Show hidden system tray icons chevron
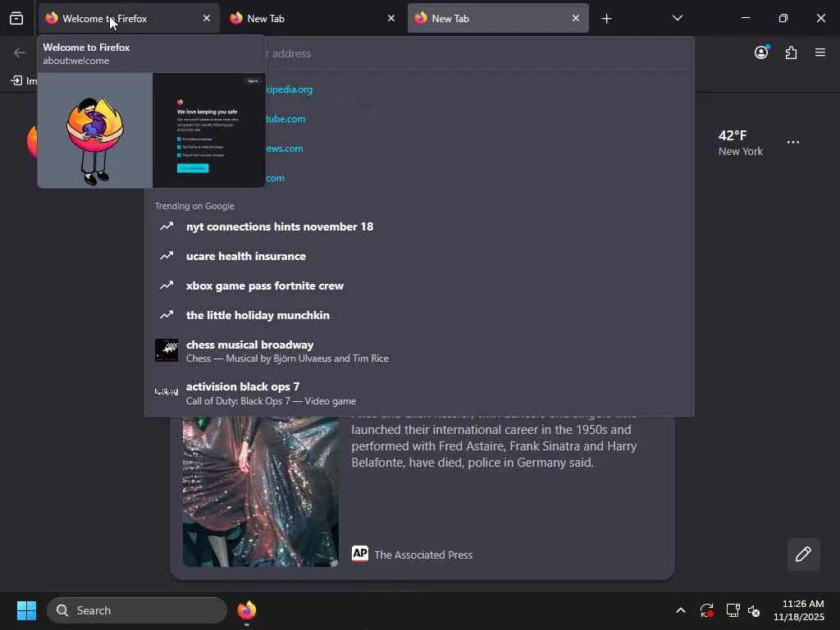The image size is (840, 630). pos(680,610)
